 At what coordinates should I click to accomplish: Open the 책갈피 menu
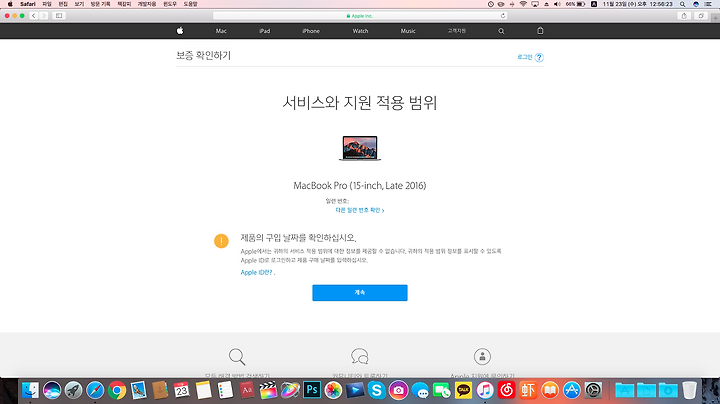point(124,4)
